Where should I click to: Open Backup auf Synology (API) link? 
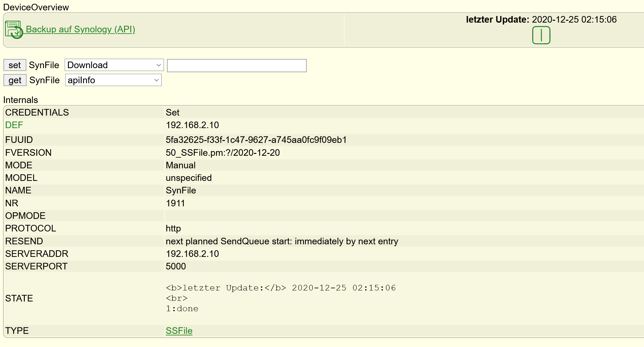tap(80, 29)
